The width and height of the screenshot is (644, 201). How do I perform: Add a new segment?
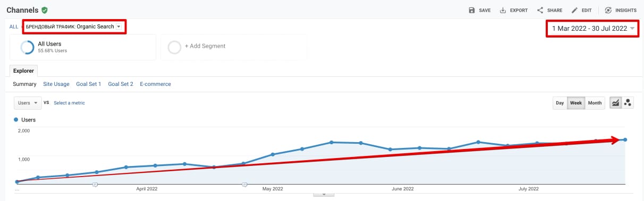click(234, 47)
